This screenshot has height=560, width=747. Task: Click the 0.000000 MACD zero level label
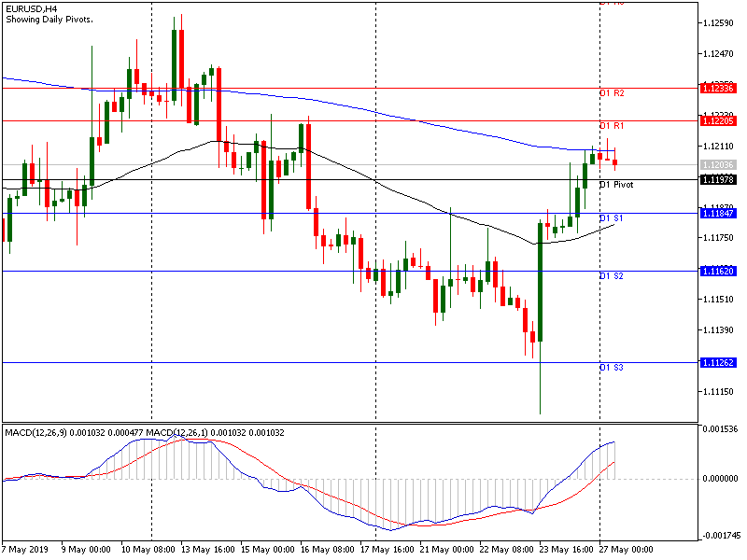[x=719, y=479]
